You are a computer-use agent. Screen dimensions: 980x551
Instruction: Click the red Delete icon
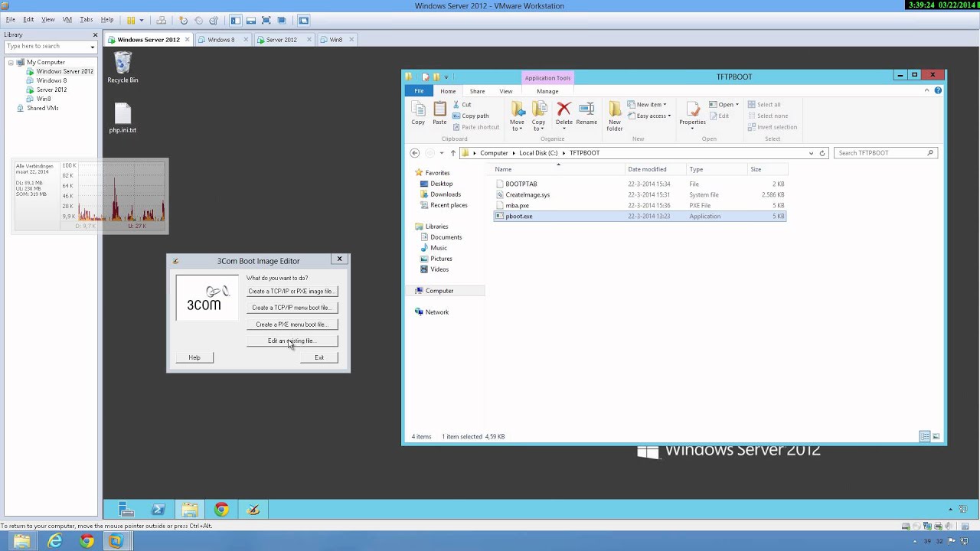[564, 109]
